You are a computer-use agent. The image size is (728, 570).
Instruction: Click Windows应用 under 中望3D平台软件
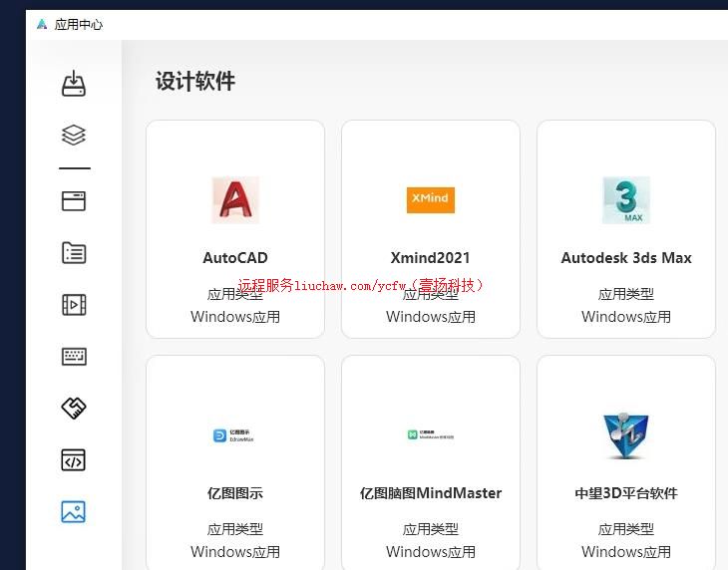[x=626, y=552]
